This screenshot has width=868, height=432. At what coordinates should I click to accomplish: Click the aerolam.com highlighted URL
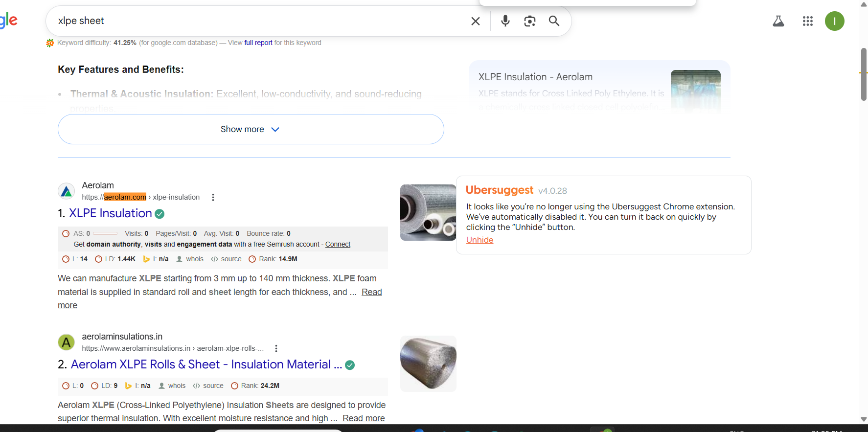click(x=125, y=197)
